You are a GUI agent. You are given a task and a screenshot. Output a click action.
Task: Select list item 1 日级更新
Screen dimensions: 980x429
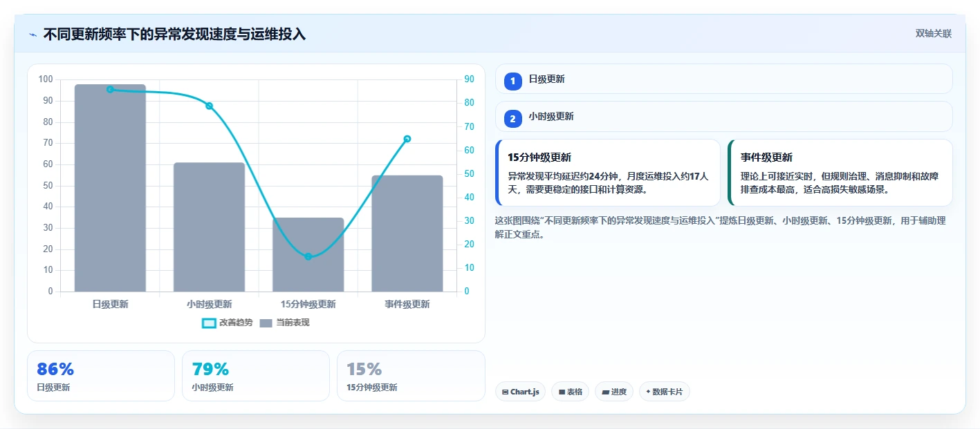click(724, 79)
